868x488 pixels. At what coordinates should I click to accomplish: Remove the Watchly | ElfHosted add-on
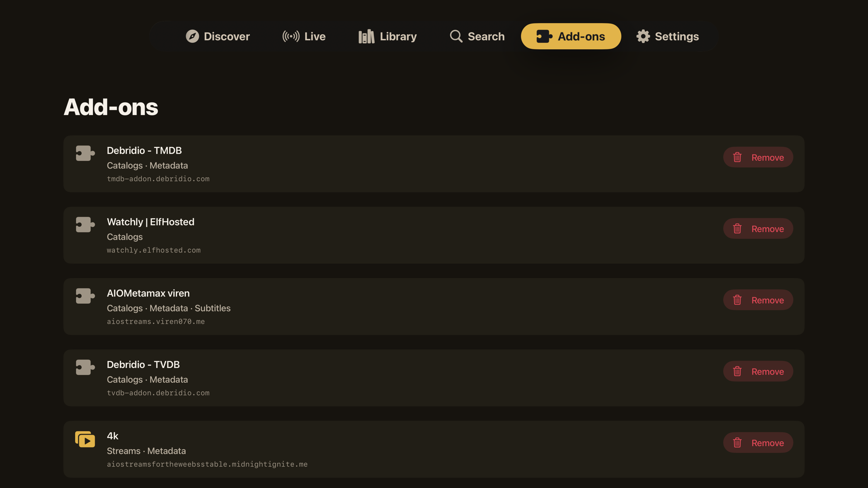758,229
